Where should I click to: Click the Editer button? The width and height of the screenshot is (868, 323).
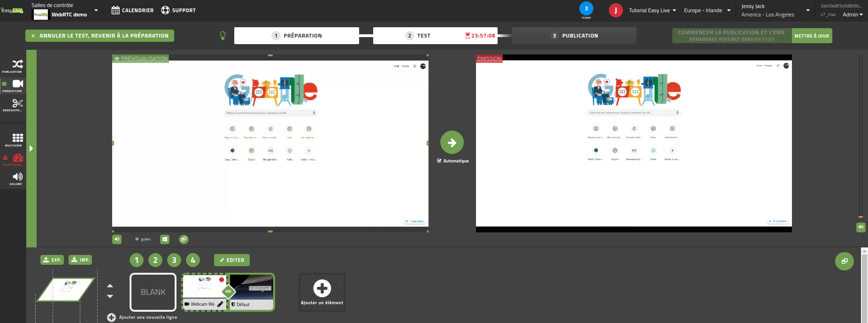click(232, 260)
